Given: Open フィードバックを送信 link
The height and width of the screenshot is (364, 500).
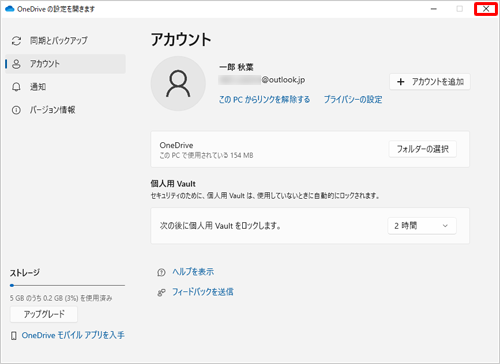Looking at the screenshot, I should click(x=203, y=292).
